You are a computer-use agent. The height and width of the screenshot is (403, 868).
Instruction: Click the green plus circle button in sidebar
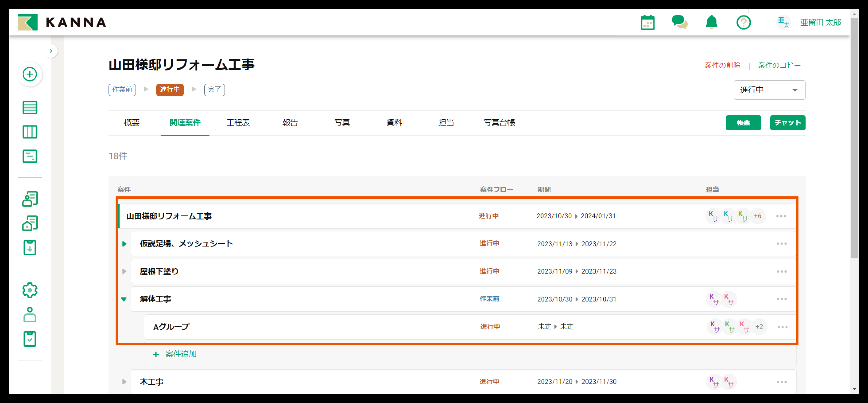[30, 74]
